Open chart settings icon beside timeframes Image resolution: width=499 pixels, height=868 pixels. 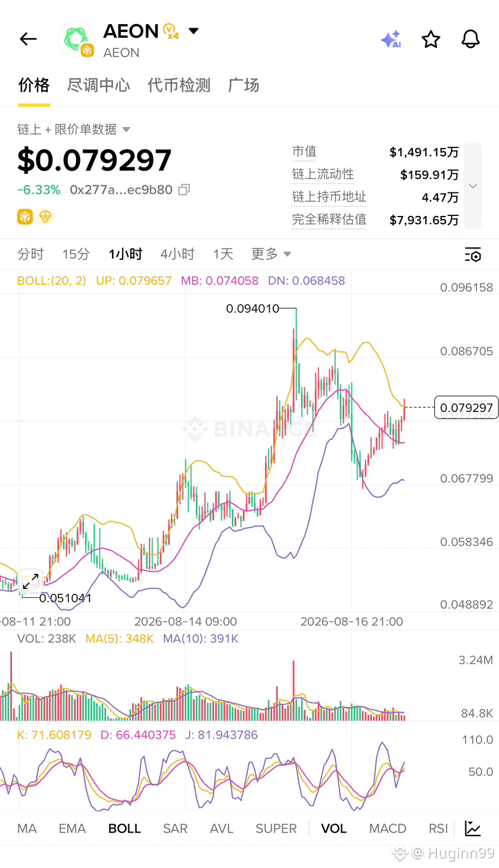473,254
